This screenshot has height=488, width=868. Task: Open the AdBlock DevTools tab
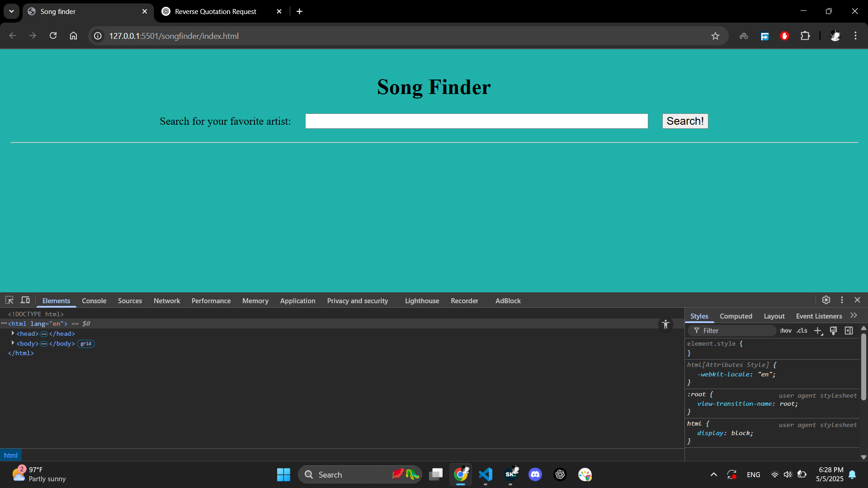(508, 300)
